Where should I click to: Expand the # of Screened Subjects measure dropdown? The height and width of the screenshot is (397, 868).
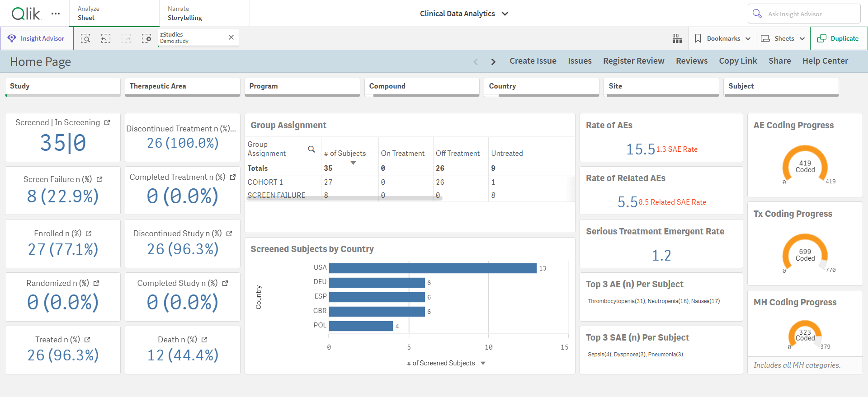(483, 363)
